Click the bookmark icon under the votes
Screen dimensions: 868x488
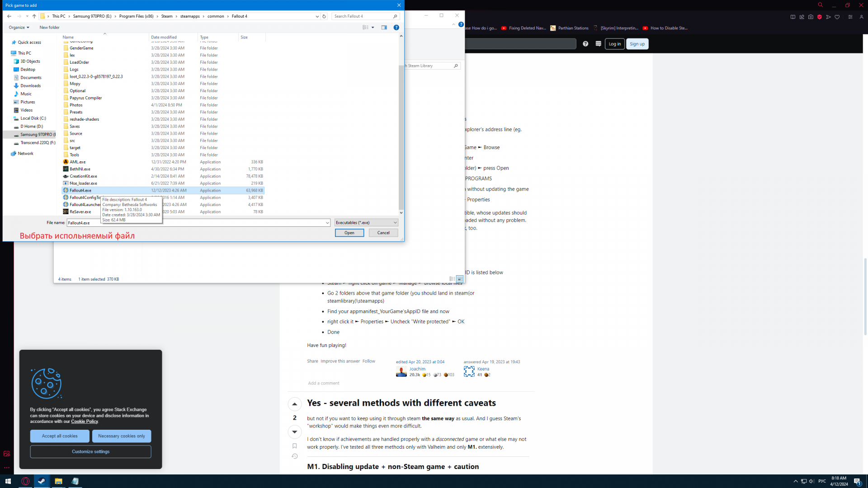click(x=294, y=446)
